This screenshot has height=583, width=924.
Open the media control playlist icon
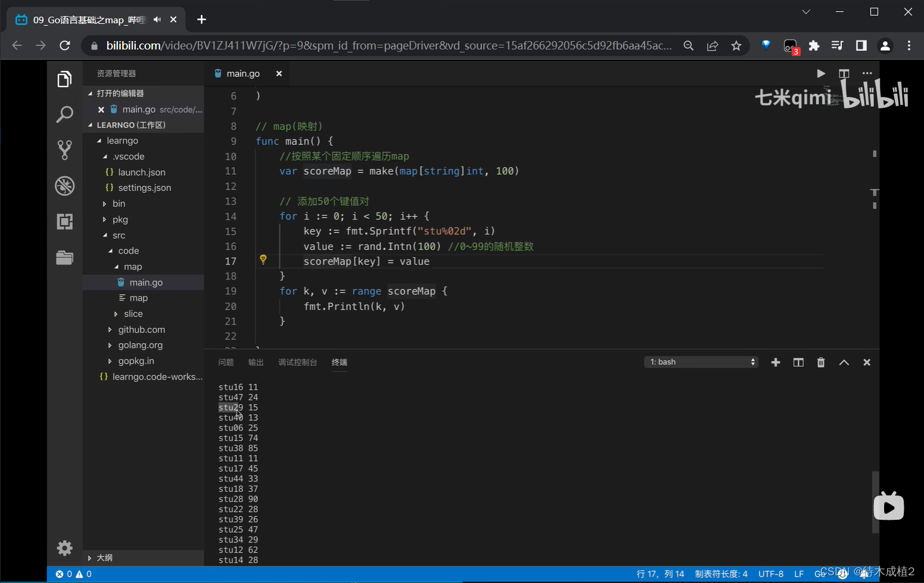point(837,46)
